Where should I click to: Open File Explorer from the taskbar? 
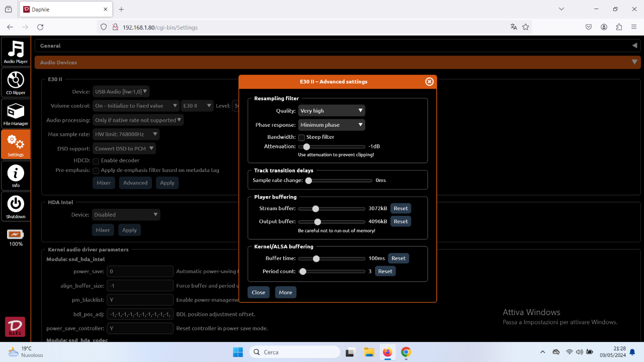pos(369,352)
